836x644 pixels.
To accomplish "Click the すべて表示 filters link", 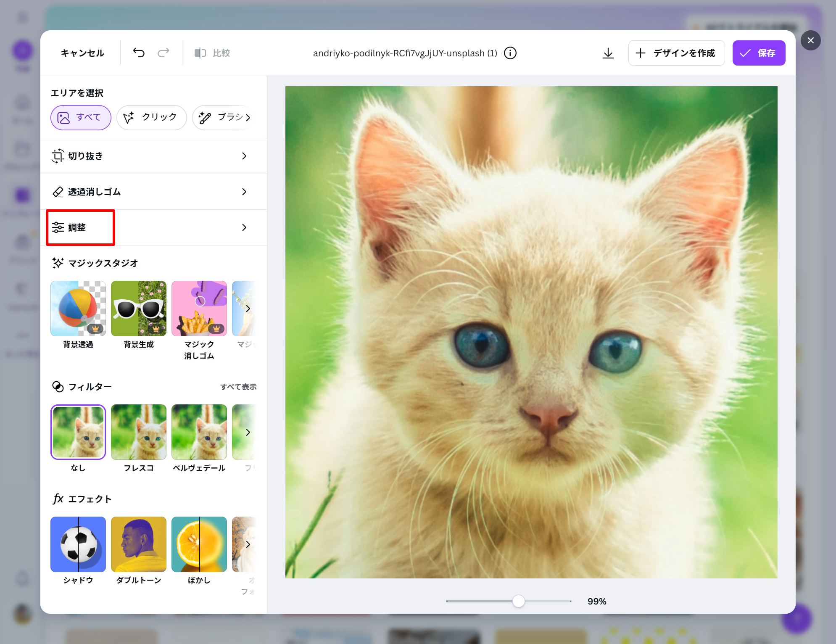I will coord(238,387).
